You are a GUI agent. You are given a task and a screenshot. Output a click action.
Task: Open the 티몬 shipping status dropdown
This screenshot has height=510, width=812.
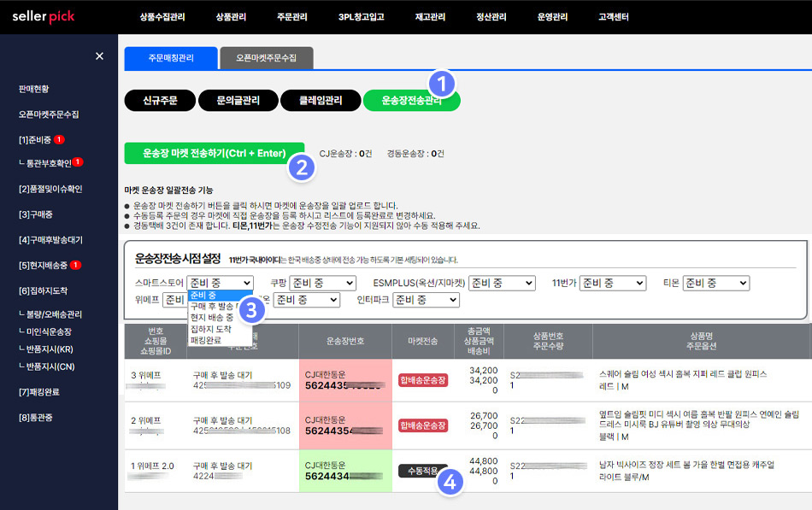coord(715,283)
